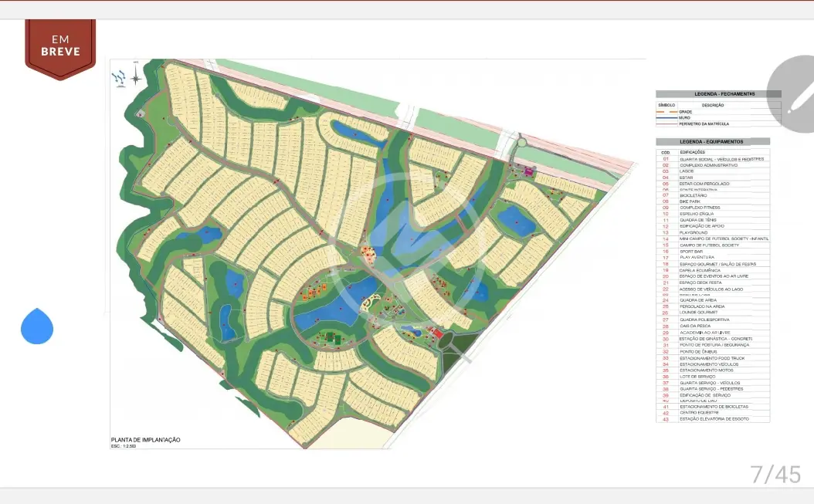Click the blue water drop icon
This screenshot has height=504, width=814.
tap(37, 326)
